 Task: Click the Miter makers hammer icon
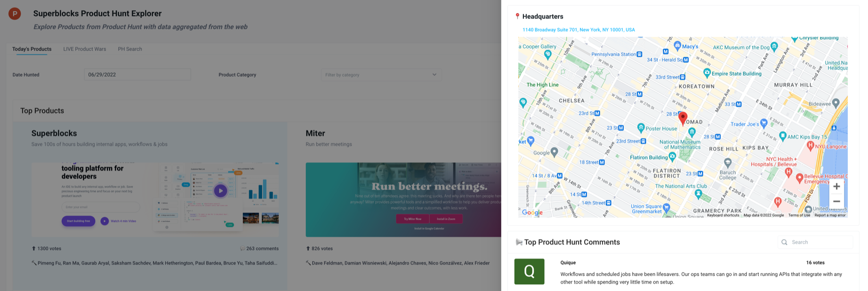click(x=308, y=263)
